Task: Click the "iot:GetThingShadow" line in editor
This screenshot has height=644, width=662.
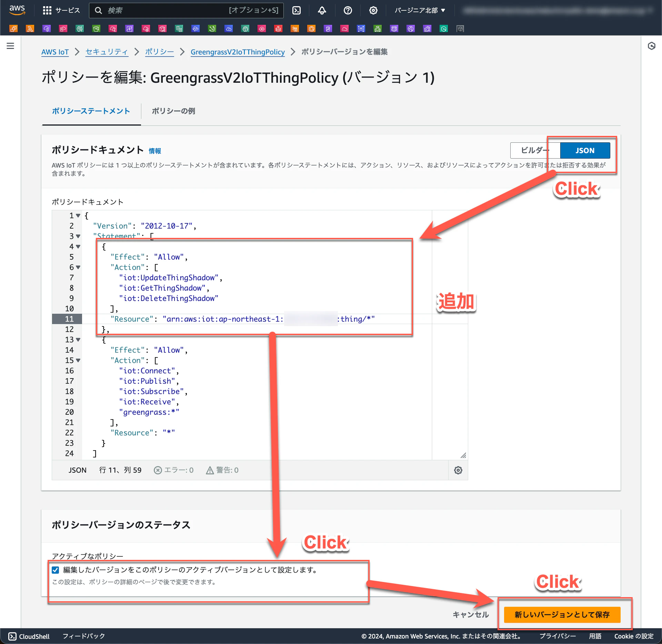Action: tap(164, 288)
